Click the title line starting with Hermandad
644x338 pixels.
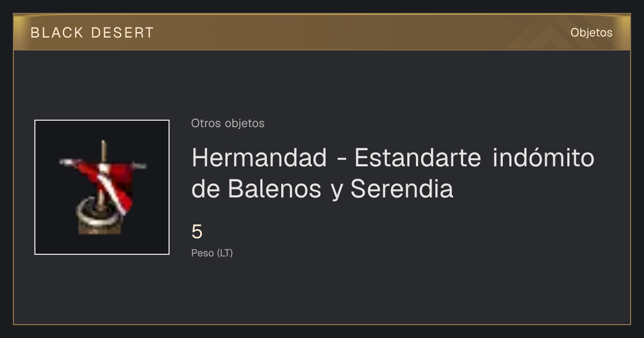tap(393, 158)
